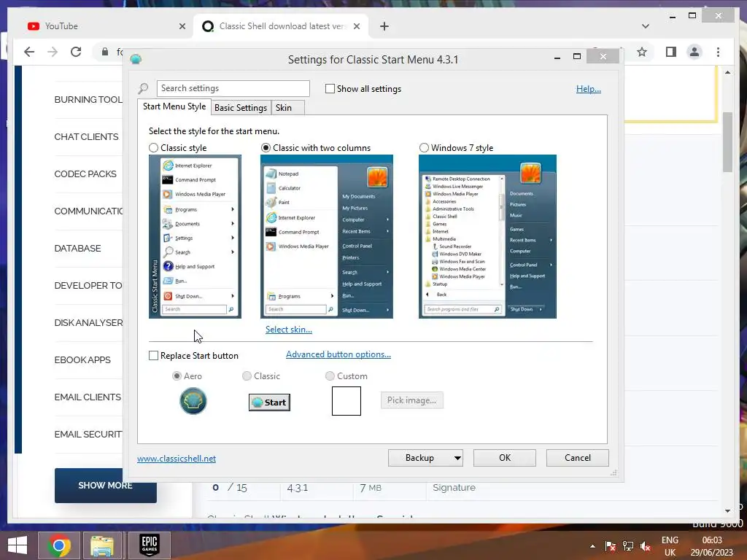747x560 pixels.
Task: Open Backup dropdown arrow
Action: pyautogui.click(x=457, y=458)
